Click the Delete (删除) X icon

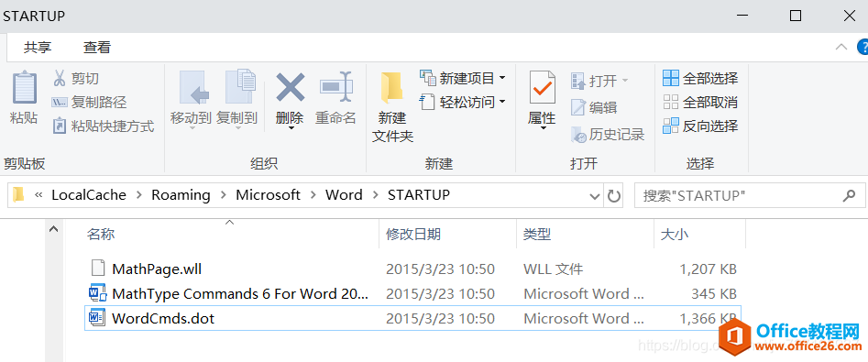tap(291, 87)
